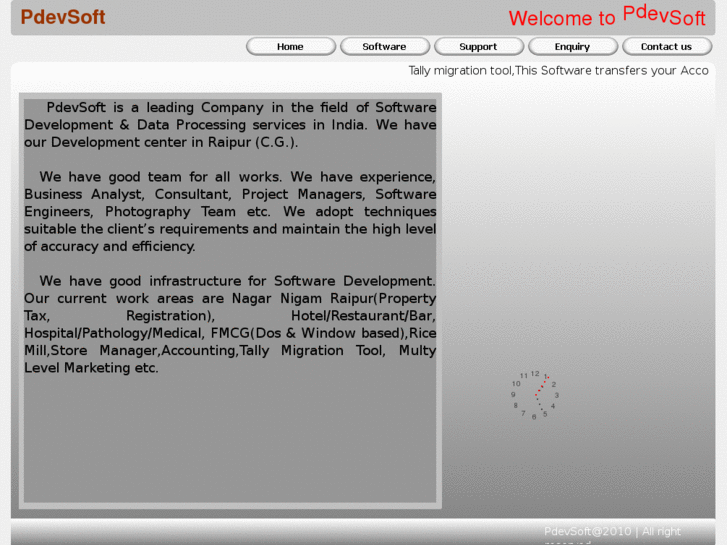Open the Enquiry page

click(x=573, y=46)
